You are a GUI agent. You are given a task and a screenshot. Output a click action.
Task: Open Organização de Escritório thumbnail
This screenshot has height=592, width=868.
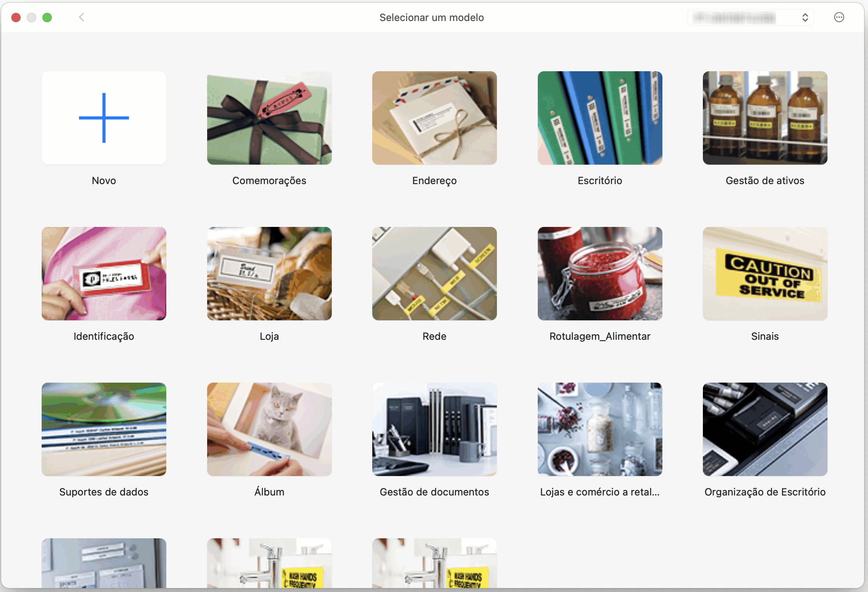pyautogui.click(x=765, y=429)
